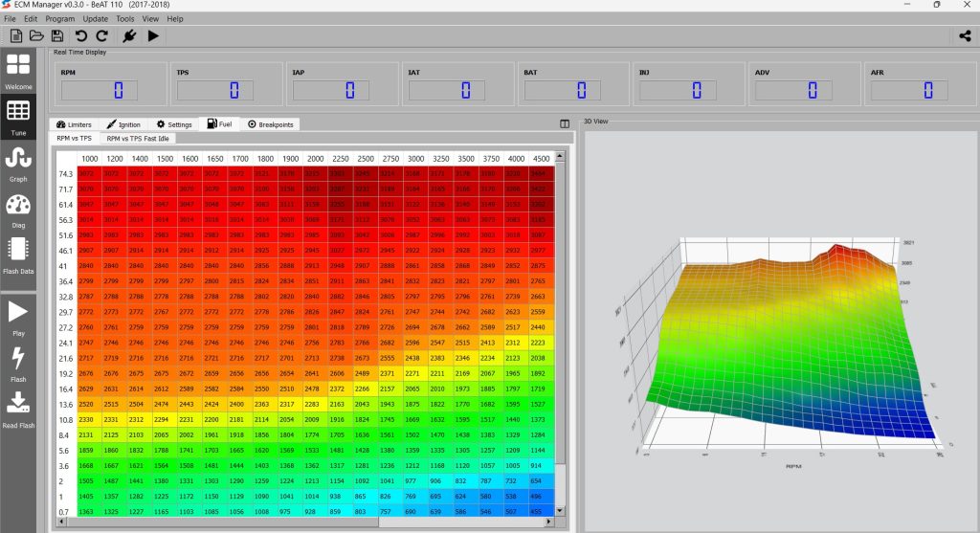
Task: Click the Read Flash sidebar button
Action: point(18,410)
